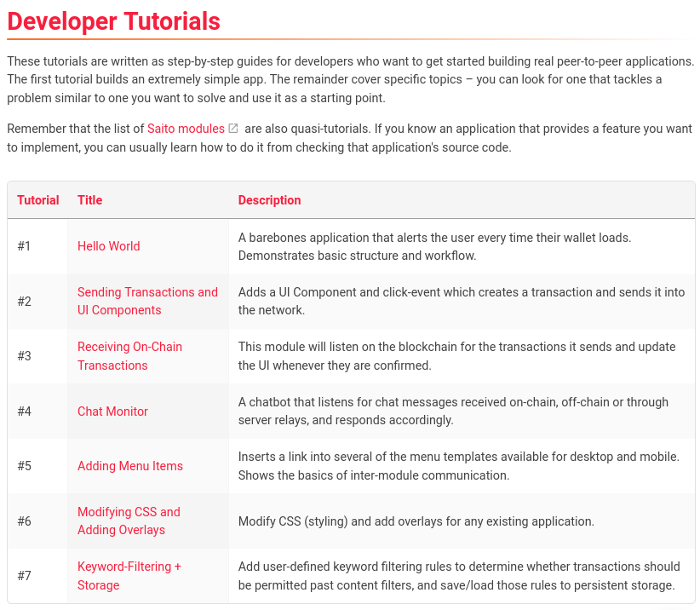Select the #6 tutorial number cell
The image size is (700, 610).
[37, 521]
